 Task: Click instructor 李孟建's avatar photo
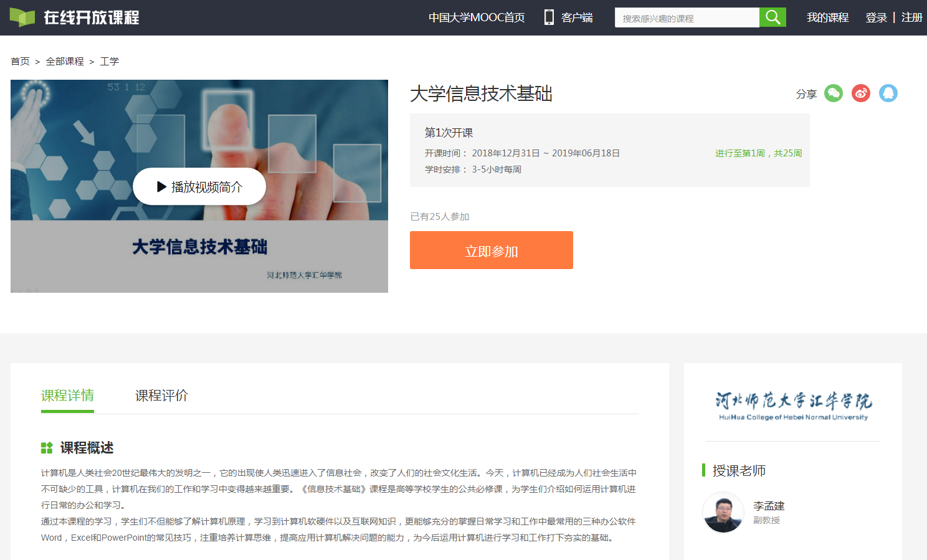click(723, 513)
